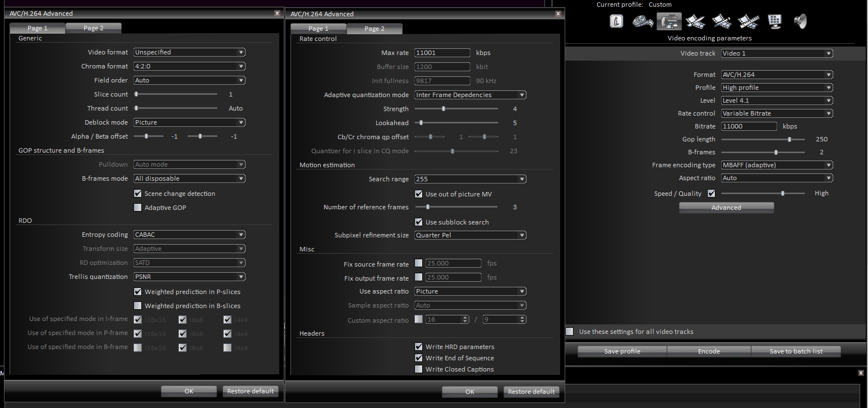Enable Weighted prediction in B-slices
868x408 pixels.
click(138, 306)
